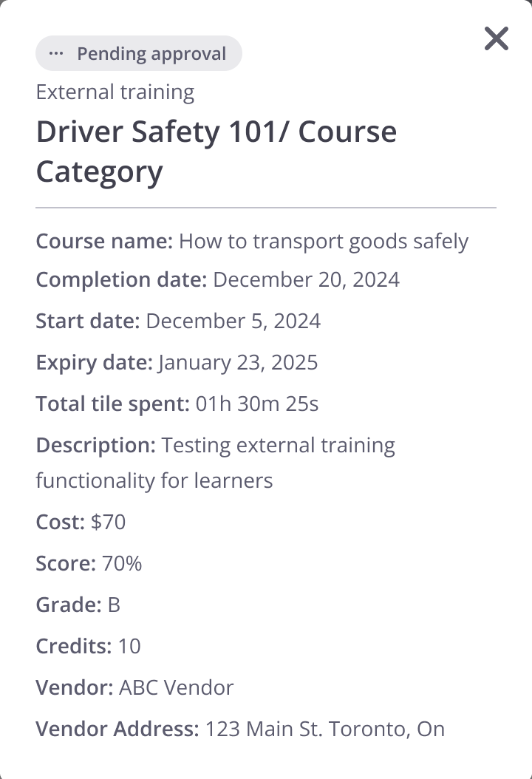The image size is (532, 779).
Task: Click the address 123 Main St. Toronto, On
Action: point(325,729)
